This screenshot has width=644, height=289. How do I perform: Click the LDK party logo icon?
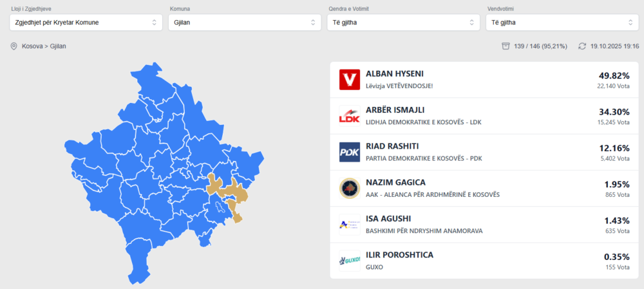click(350, 116)
